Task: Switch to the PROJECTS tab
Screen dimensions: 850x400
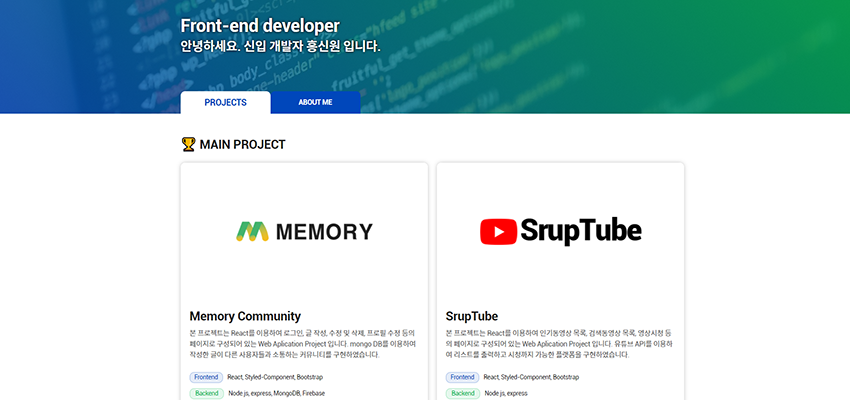Action: [226, 102]
